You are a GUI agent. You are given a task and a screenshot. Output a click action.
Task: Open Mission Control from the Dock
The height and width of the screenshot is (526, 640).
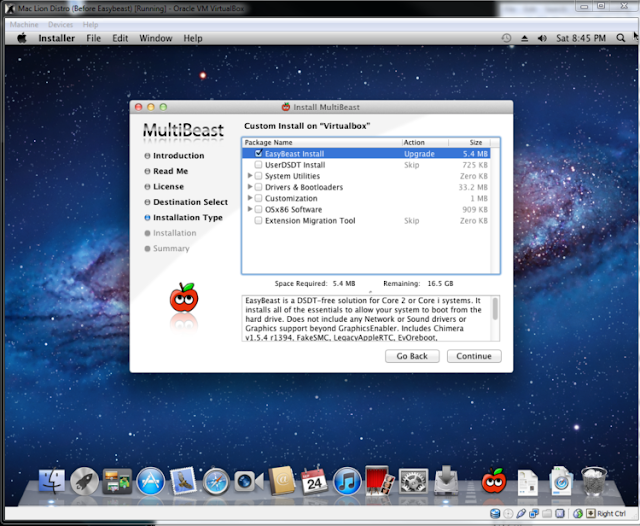(x=117, y=482)
